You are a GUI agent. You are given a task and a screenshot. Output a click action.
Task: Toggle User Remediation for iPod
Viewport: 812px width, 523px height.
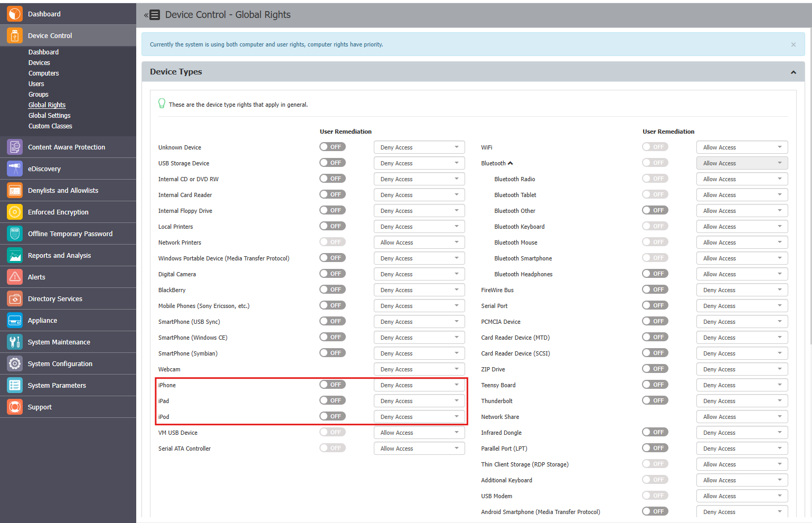pos(333,416)
